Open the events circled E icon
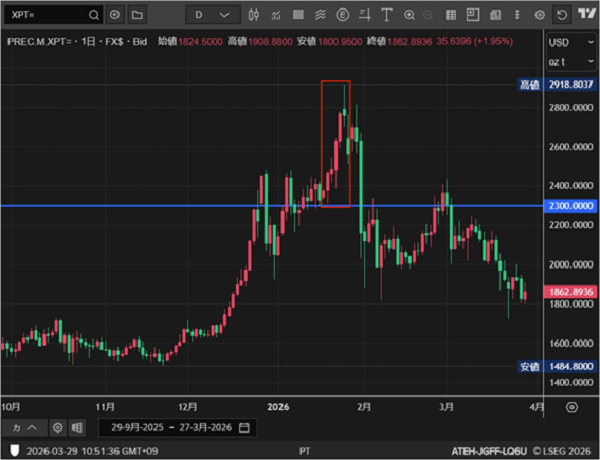This screenshot has height=460, width=600. tap(344, 15)
